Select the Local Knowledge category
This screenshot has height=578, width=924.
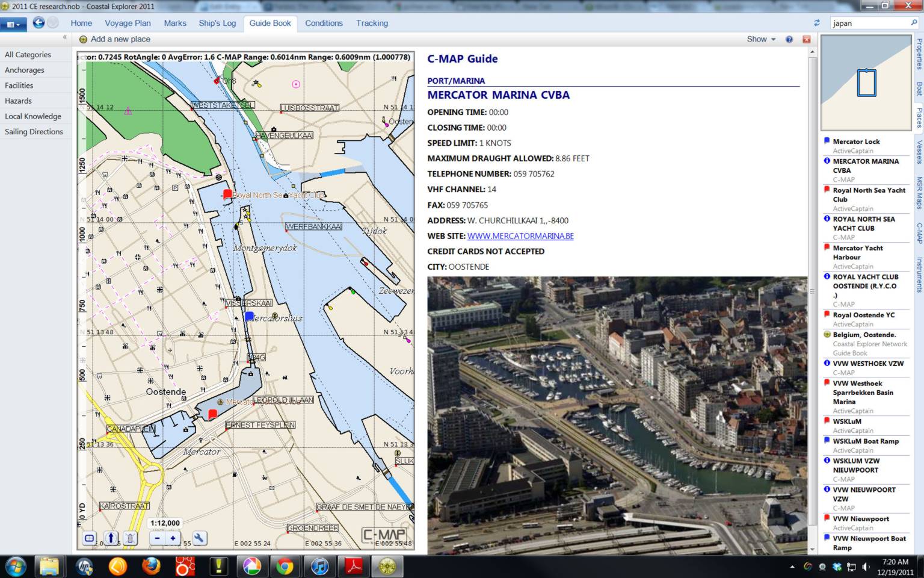tap(36, 116)
